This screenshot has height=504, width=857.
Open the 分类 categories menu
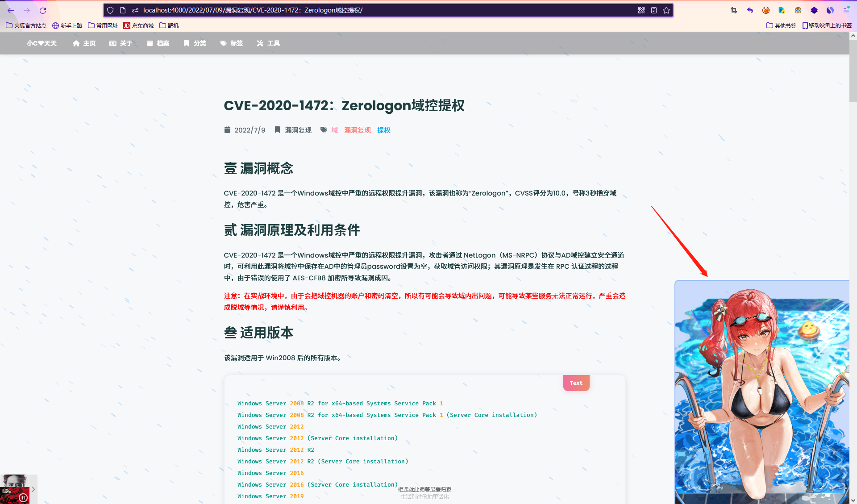[195, 43]
